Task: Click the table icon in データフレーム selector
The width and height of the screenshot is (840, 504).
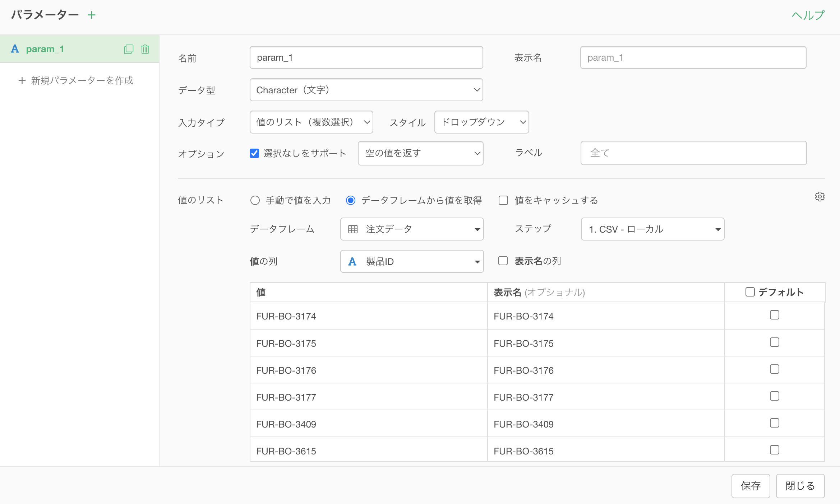Action: [x=353, y=229]
